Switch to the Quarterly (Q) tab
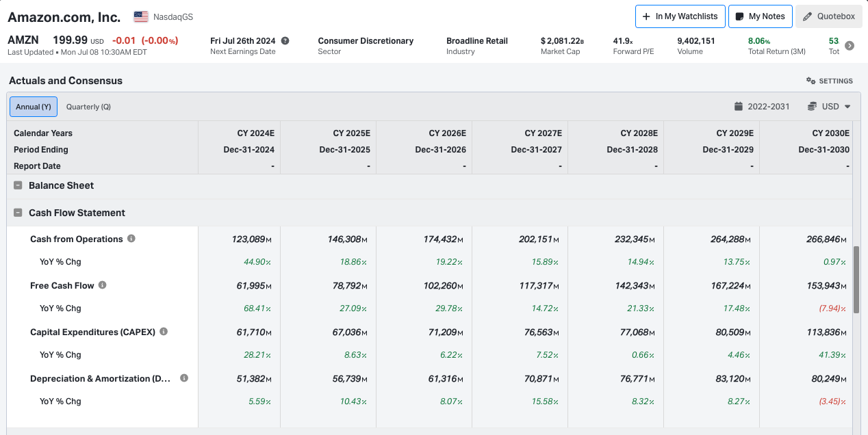 (88, 107)
